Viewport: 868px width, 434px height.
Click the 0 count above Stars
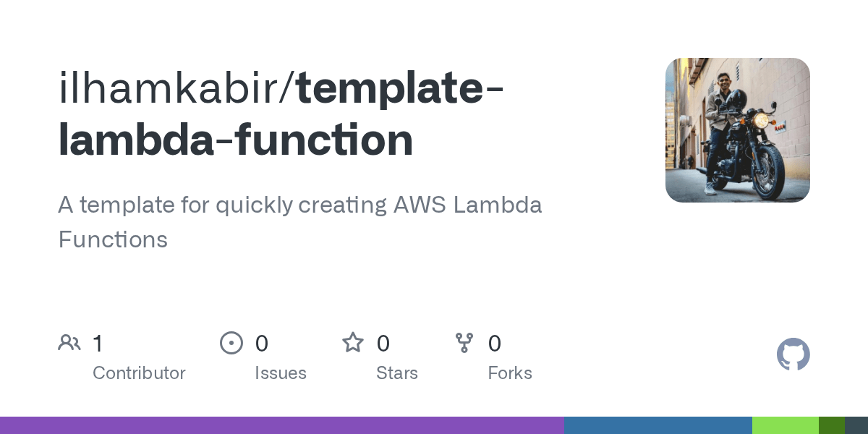(x=383, y=344)
